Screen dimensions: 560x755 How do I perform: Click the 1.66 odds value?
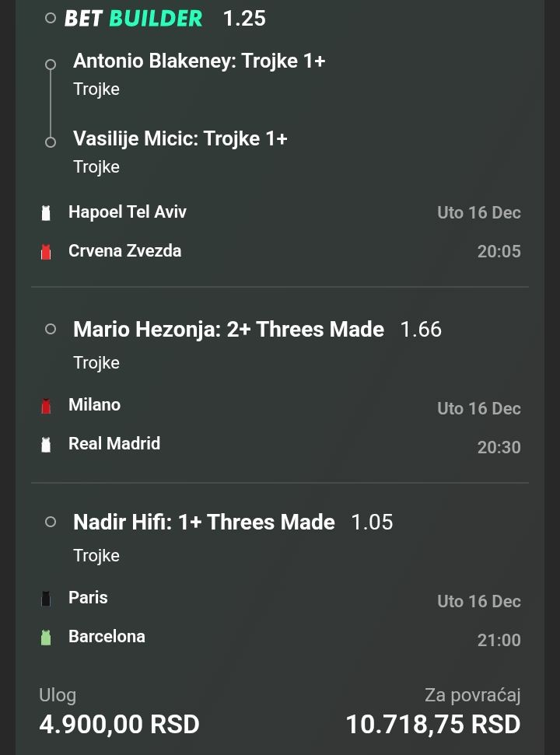click(x=420, y=329)
